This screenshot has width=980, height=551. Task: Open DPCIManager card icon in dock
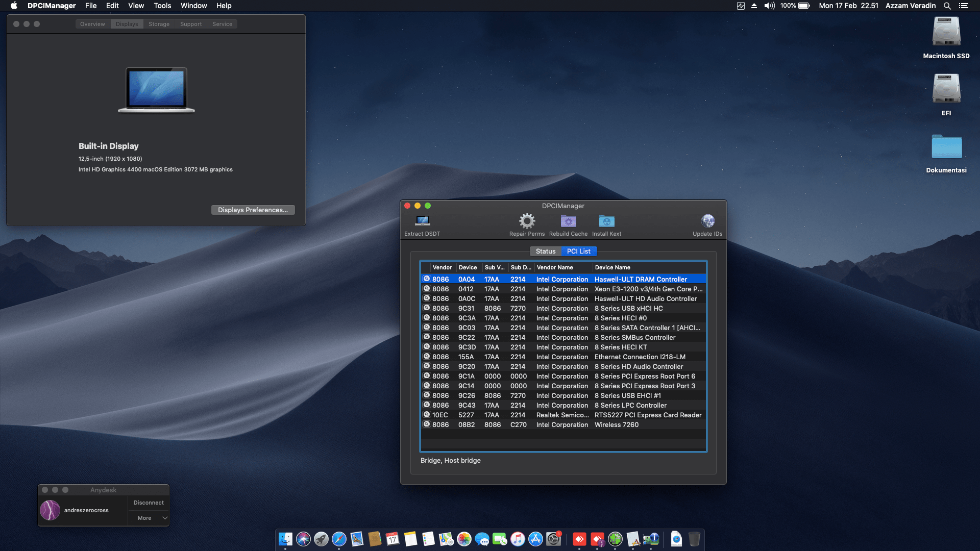651,539
